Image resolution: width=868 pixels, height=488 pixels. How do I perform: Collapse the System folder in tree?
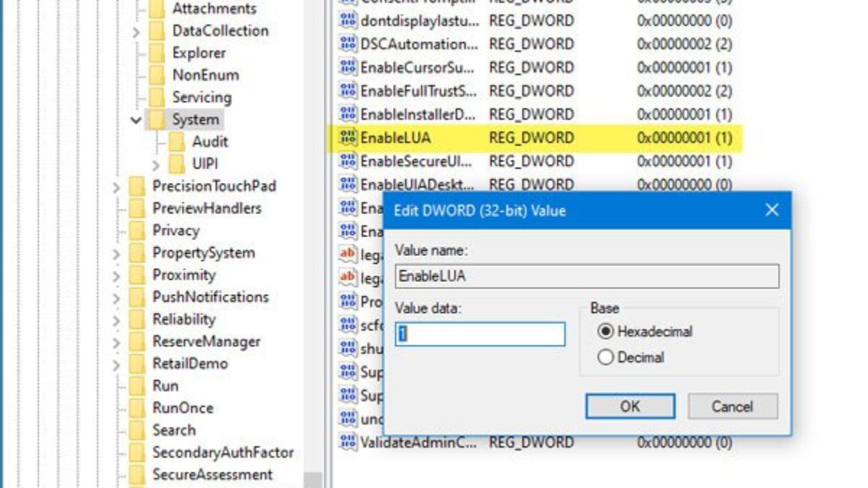click(x=136, y=120)
